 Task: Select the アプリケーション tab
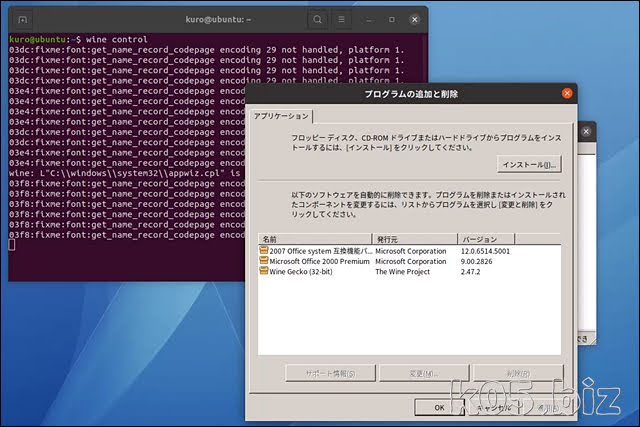click(281, 116)
